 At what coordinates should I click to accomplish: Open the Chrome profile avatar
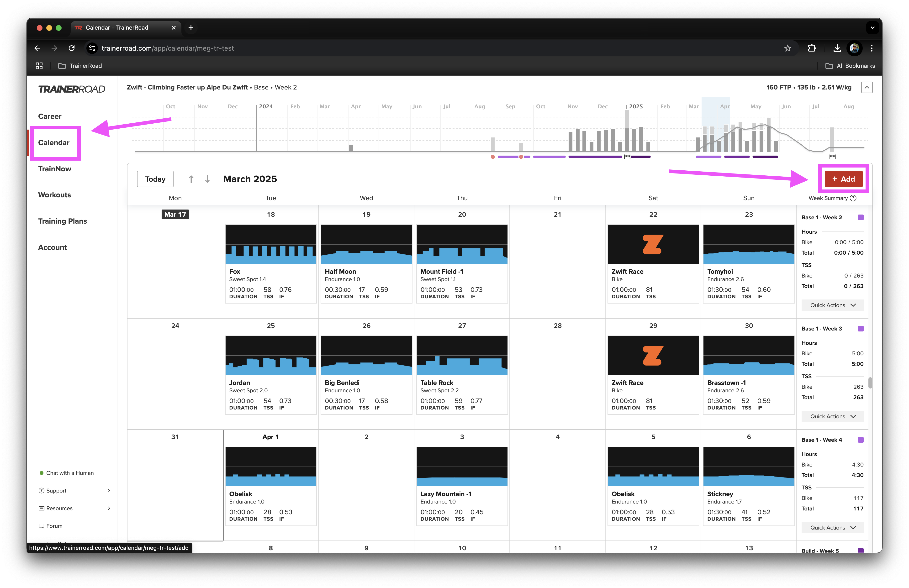point(854,48)
